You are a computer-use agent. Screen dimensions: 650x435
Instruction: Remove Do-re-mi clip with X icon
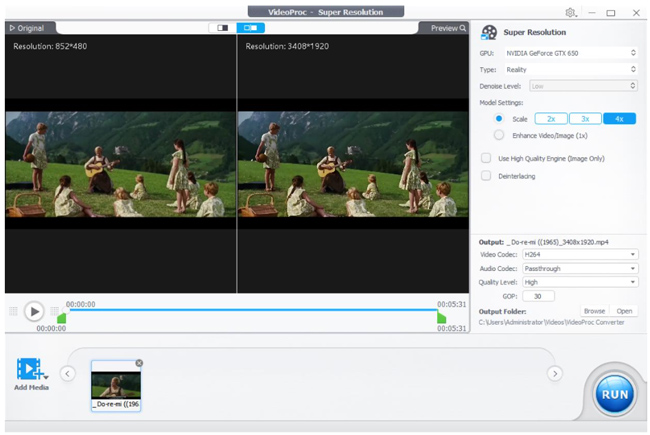pos(139,363)
